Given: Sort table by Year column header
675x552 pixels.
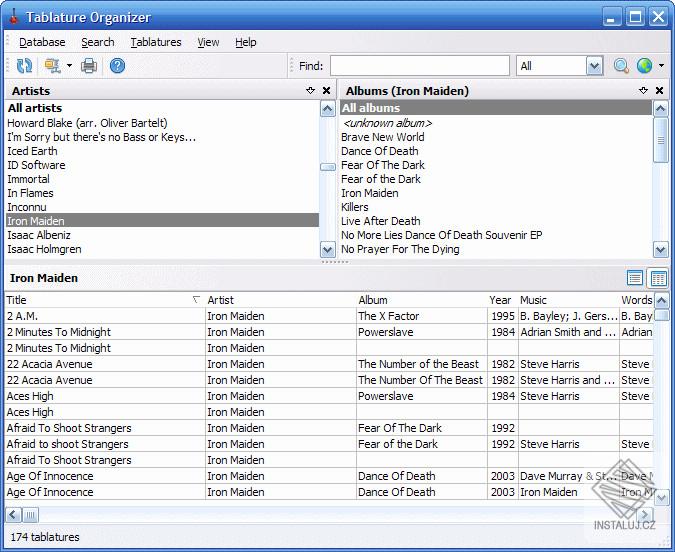Looking at the screenshot, I should pos(502,300).
